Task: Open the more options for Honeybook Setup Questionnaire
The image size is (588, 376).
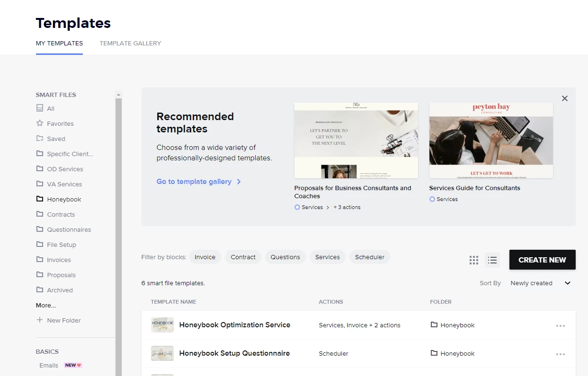Action: click(561, 354)
